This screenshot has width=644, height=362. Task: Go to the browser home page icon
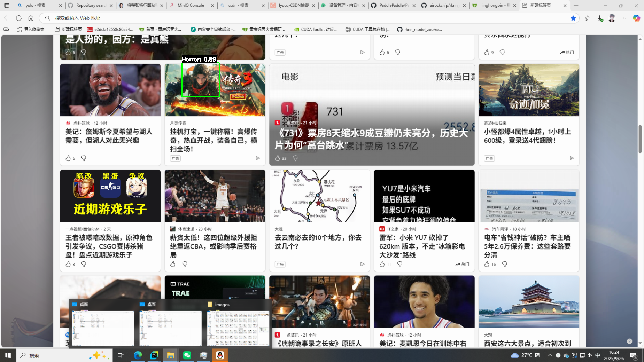click(31, 18)
